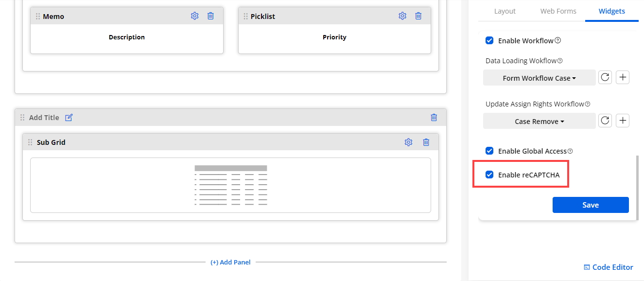Viewport: 644px width, 281px height.
Task: Add new Update Assign Rights workflow
Action: pos(623,121)
